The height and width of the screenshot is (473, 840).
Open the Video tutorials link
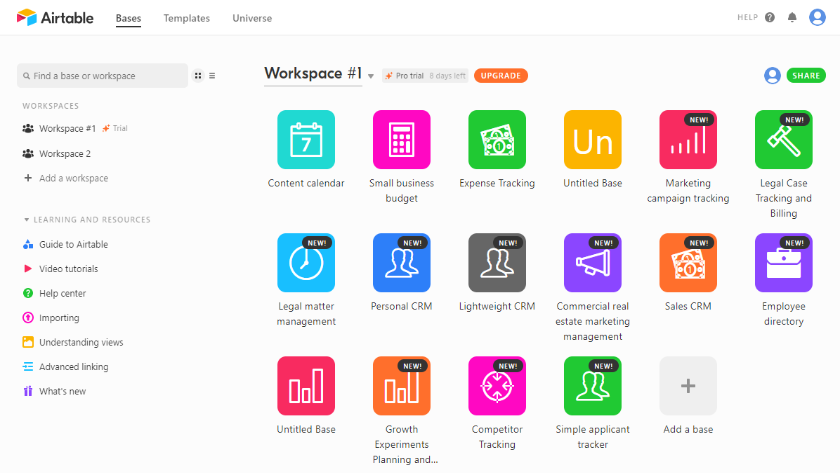69,269
